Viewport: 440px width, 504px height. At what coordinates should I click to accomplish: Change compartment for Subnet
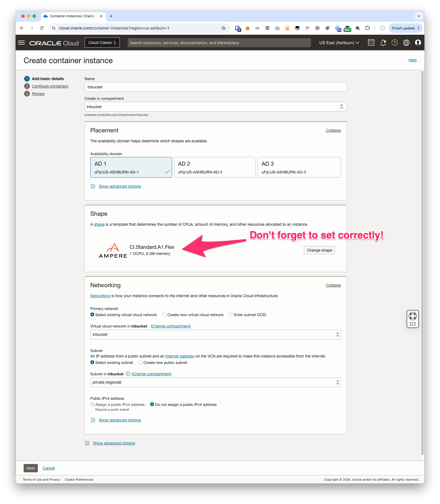151,374
